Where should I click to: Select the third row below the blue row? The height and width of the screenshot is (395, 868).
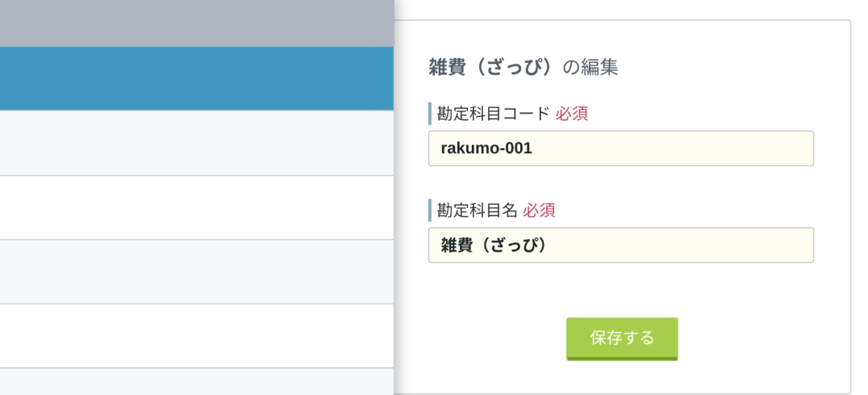[197, 272]
